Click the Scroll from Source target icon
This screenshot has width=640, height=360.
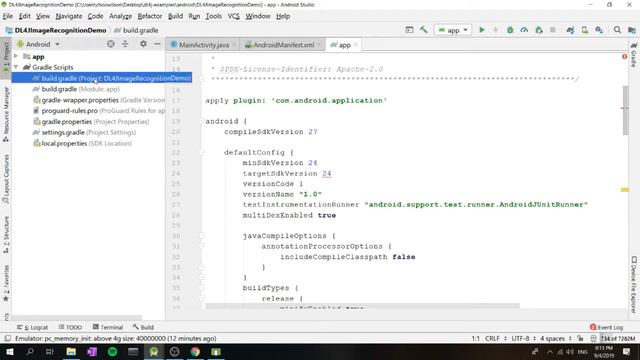111,44
